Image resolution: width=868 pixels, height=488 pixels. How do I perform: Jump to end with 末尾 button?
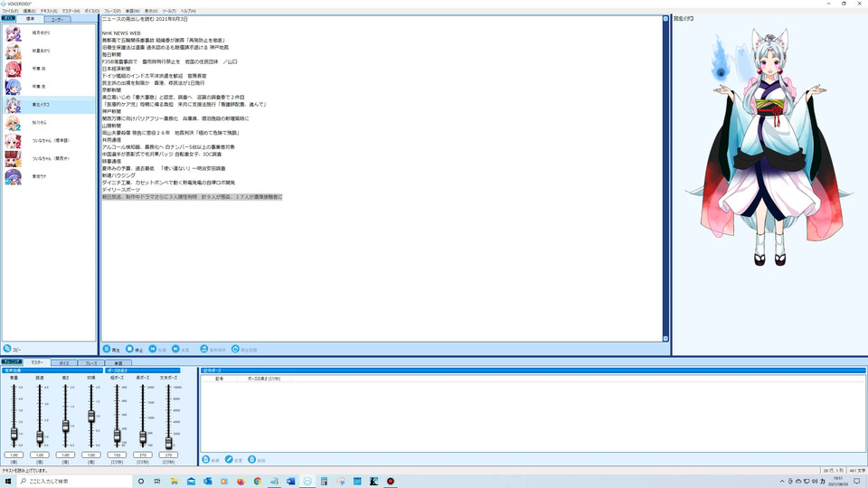(181, 349)
